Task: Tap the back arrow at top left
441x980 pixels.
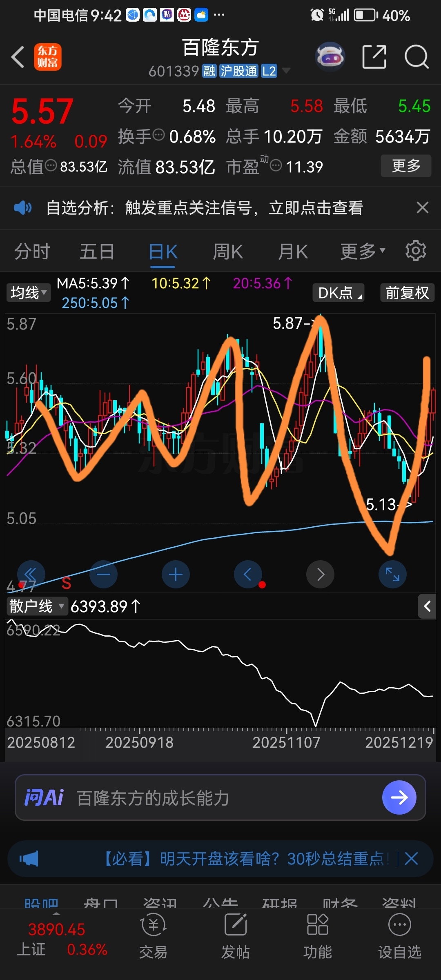Action: 18,57
